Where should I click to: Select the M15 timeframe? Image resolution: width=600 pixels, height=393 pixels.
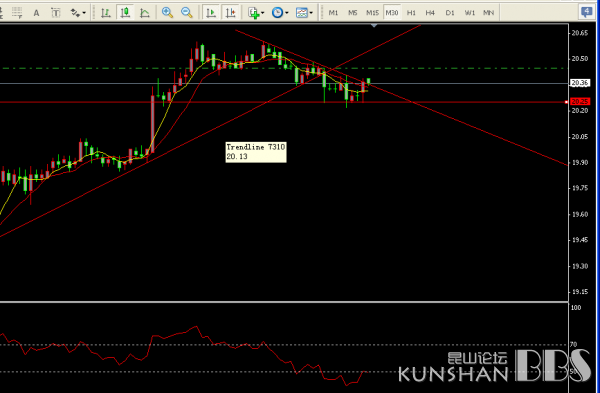[372, 13]
